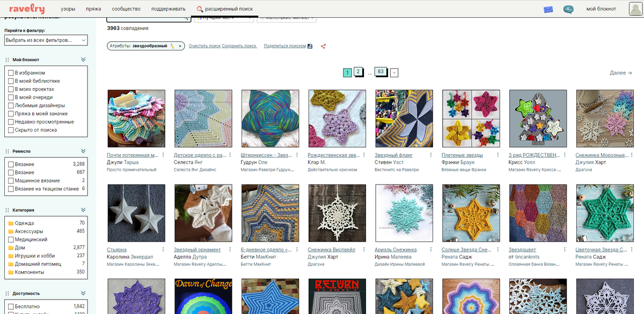Open options menu for Почти потерянная pattern
The width and height of the screenshot is (644, 314).
(163, 155)
